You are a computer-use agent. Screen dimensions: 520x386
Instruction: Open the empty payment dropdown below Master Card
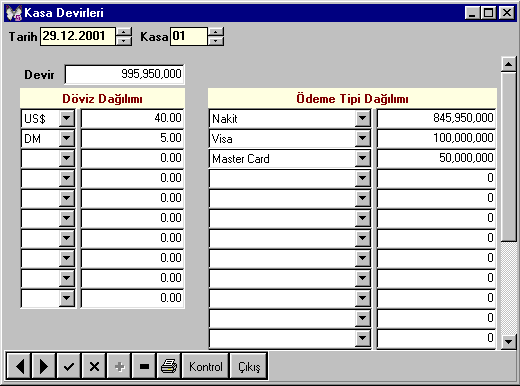[363, 178]
